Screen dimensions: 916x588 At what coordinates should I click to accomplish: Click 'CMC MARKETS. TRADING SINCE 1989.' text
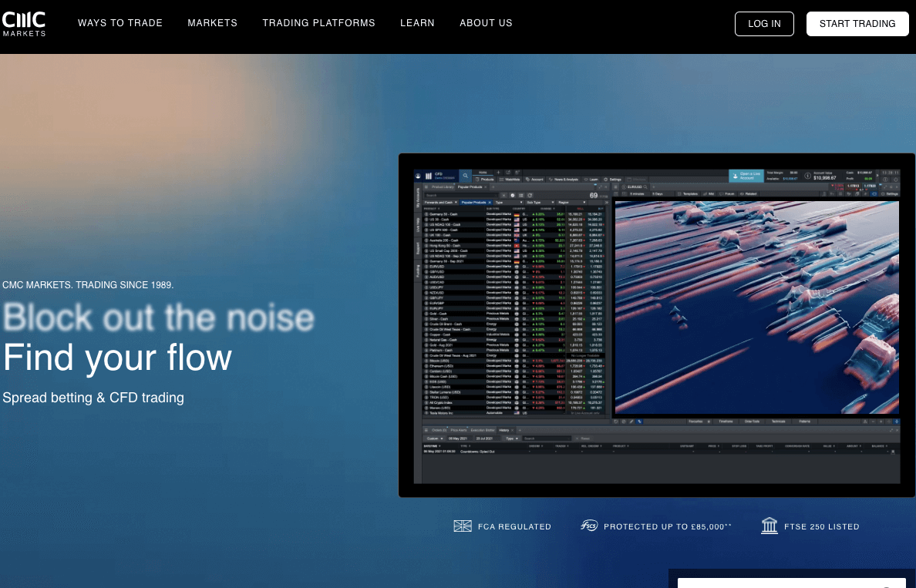pos(88,285)
